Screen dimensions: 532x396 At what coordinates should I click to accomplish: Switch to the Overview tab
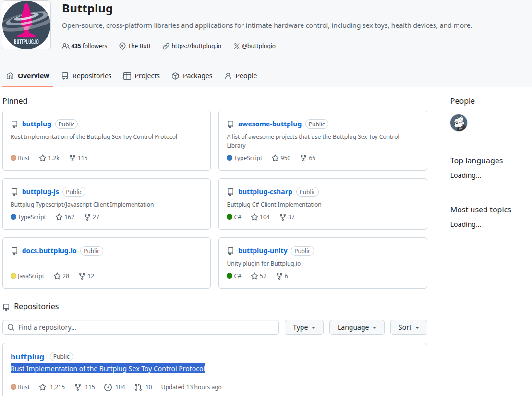[x=28, y=76]
